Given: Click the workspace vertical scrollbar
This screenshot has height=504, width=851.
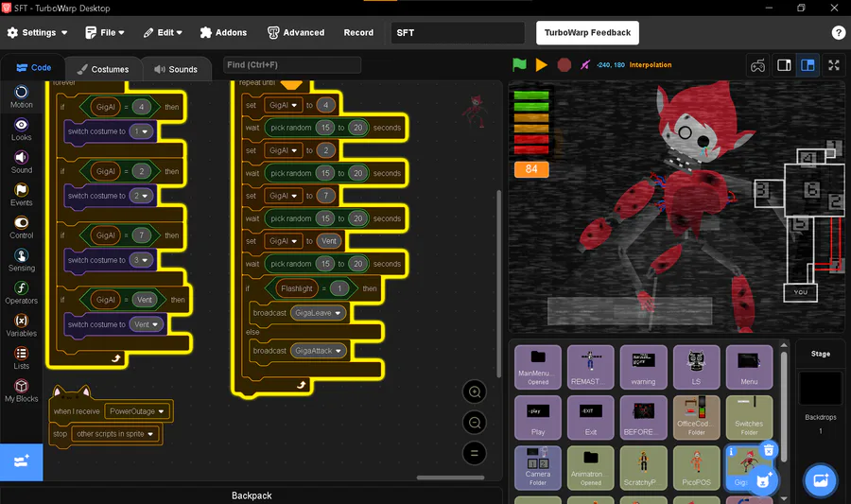Looking at the screenshot, I should (x=498, y=283).
